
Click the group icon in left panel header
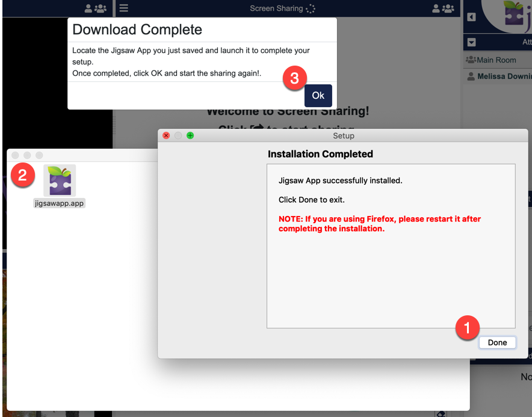coord(101,8)
